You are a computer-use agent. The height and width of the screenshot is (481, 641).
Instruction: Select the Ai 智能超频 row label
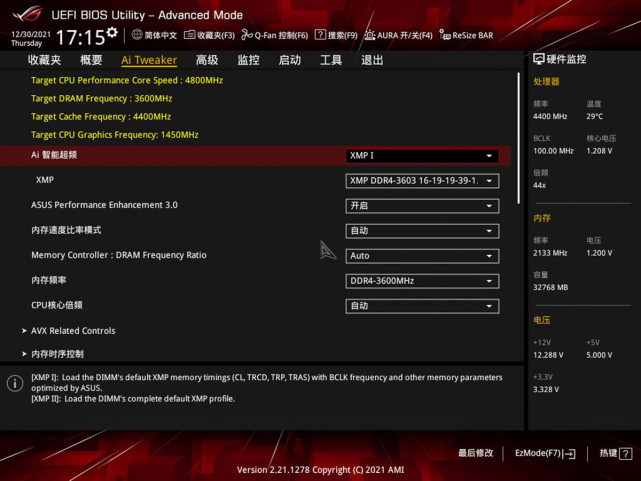click(x=54, y=155)
